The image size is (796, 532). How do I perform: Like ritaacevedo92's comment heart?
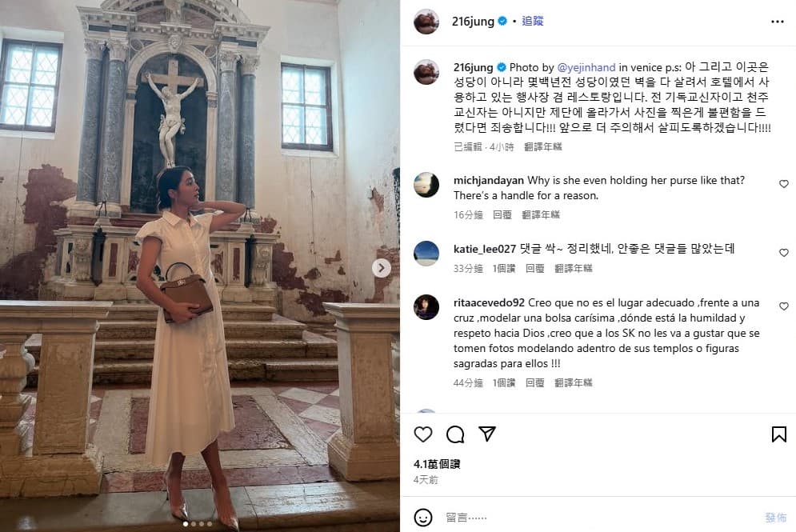[x=784, y=306]
